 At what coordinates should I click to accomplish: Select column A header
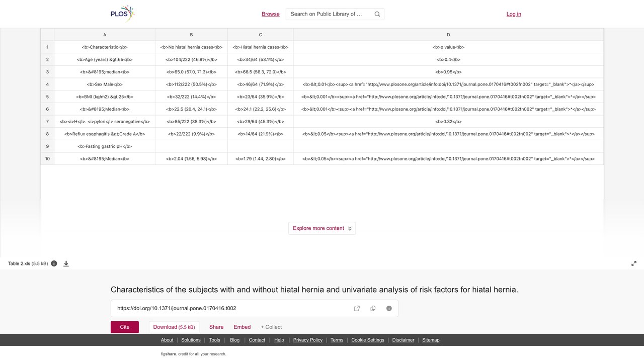coord(105,35)
